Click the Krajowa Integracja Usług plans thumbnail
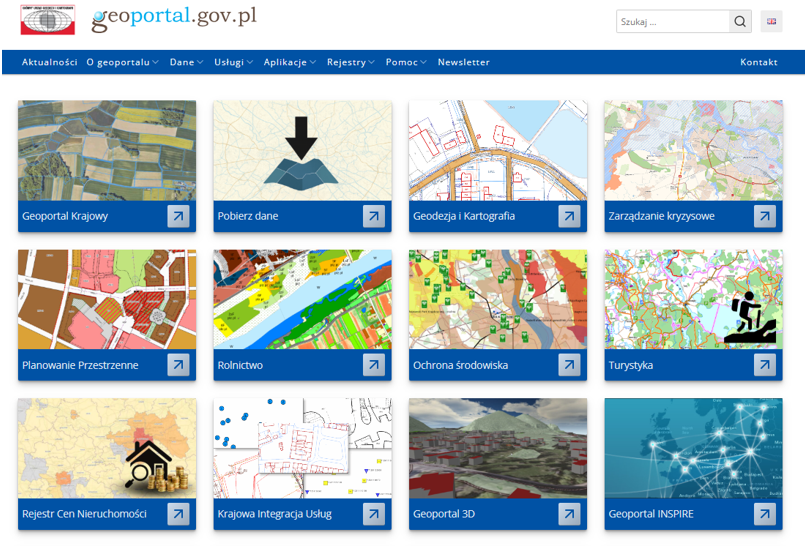The image size is (807, 550). coord(303,448)
